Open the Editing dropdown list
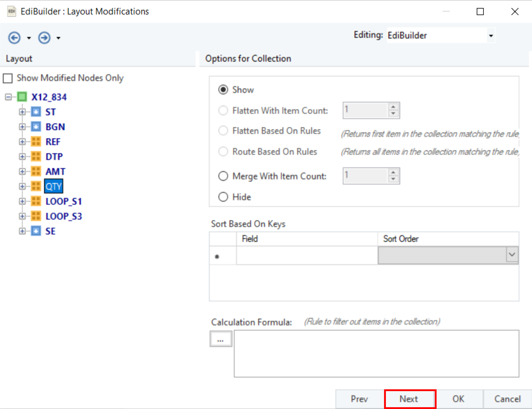Viewport: 532px width, 409px height. coord(491,36)
